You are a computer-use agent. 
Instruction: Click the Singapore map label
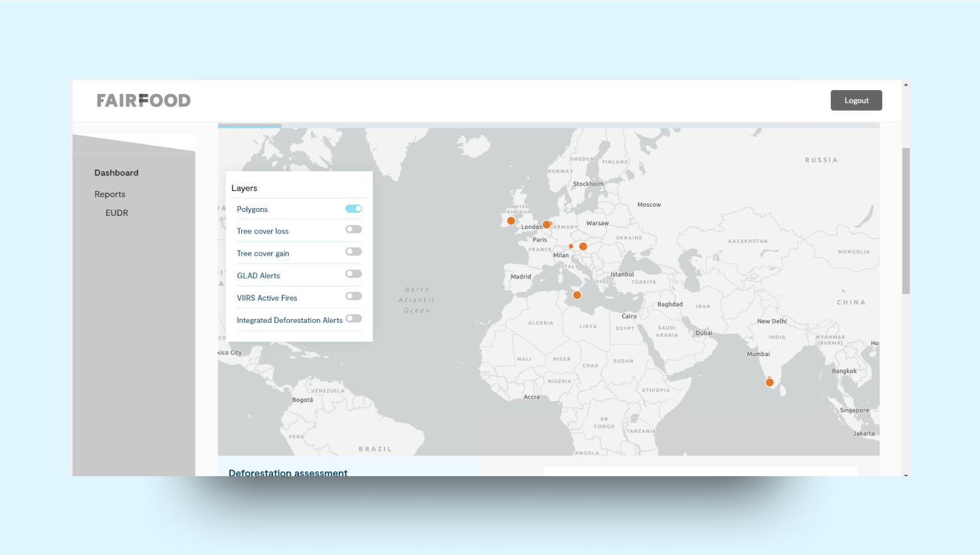pyautogui.click(x=854, y=410)
